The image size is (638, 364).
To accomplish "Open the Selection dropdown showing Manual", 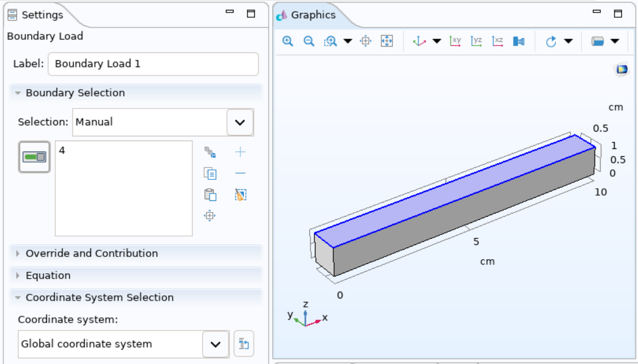I will (239, 122).
